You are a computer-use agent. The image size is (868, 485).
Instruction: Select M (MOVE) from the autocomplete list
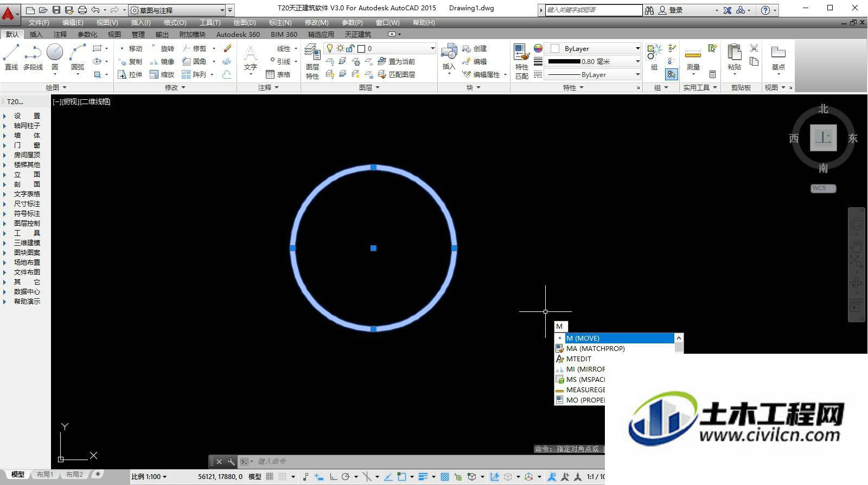click(614, 338)
